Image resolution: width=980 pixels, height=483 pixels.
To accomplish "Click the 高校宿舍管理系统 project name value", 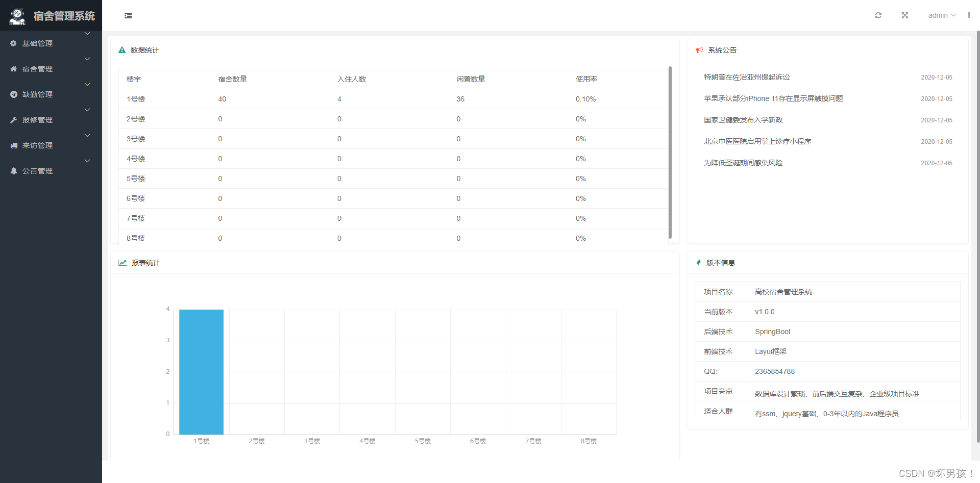I will (x=783, y=292).
